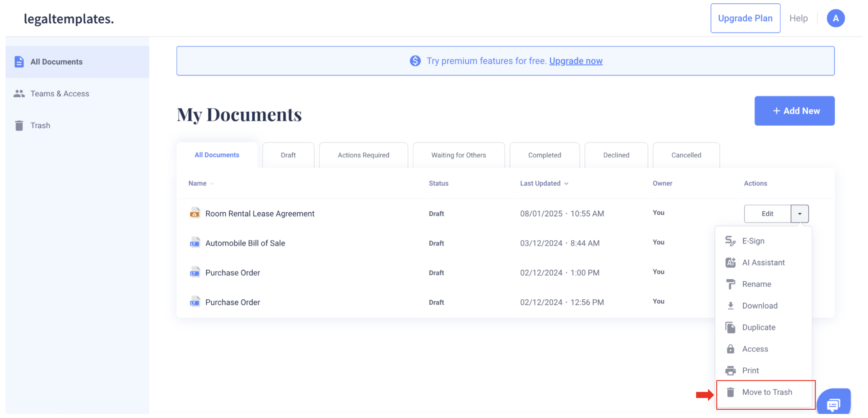Click the Actions column header
Viewport: 868px width, 418px height.
(x=755, y=184)
